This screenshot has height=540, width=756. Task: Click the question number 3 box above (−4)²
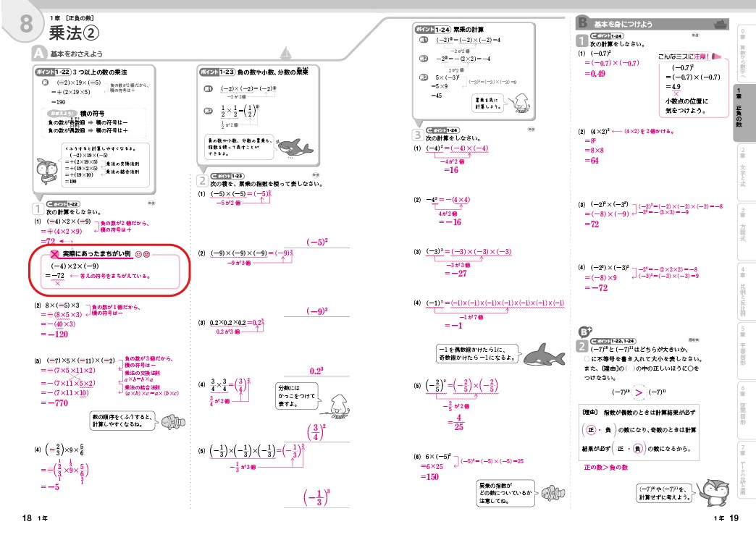click(x=418, y=135)
